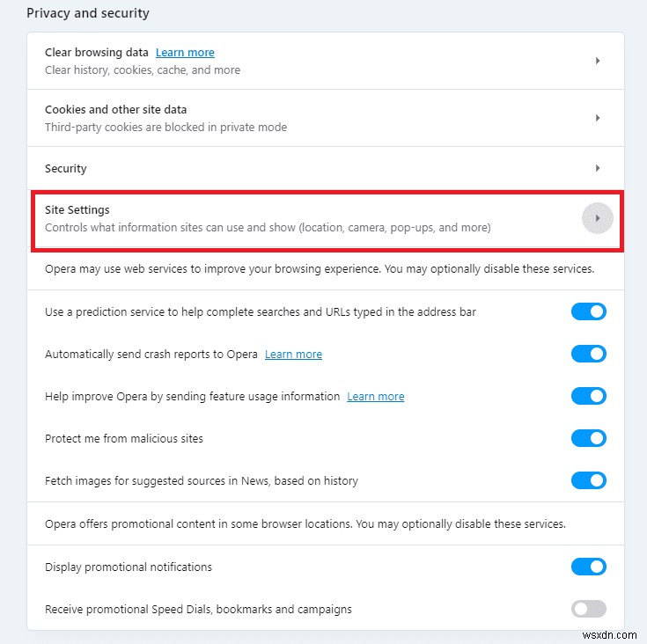This screenshot has width=647, height=644.
Task: Click the Clear browsing data title
Action: (97, 53)
